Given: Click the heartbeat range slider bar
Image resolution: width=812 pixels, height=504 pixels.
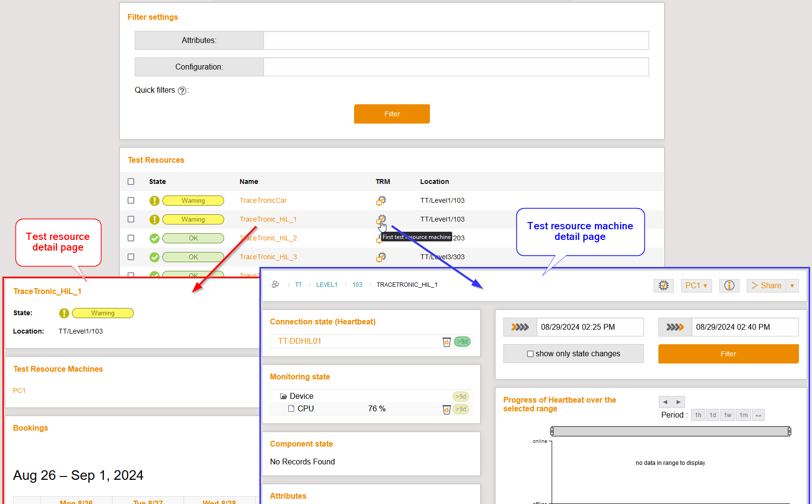Looking at the screenshot, I should click(670, 431).
